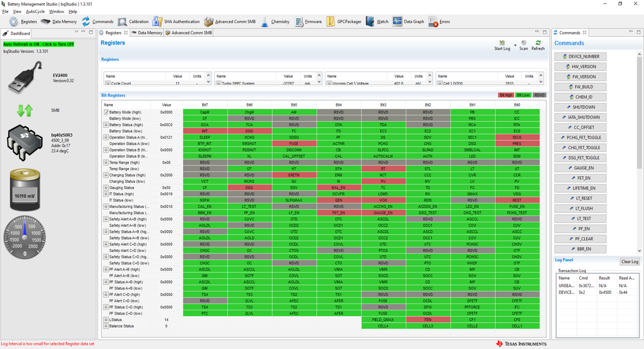Close the Commands panel tab
Image resolution: width=644 pixels, height=349 pixels.
coord(585,33)
